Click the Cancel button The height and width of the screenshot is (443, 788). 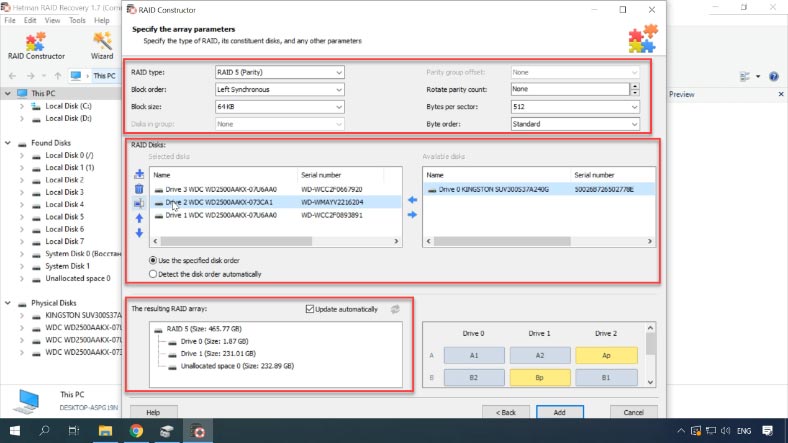click(633, 412)
